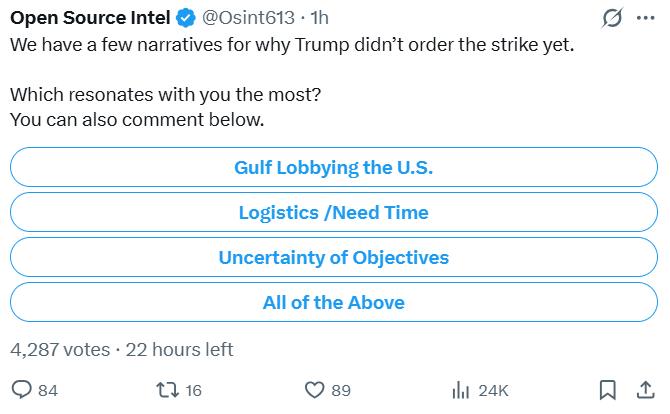Click the @Osint613 handle
The image size is (670, 414).
247,18
